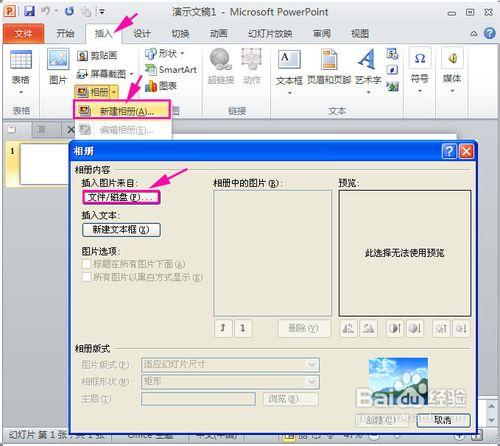Open 剪贴画 clip art

pos(97,56)
